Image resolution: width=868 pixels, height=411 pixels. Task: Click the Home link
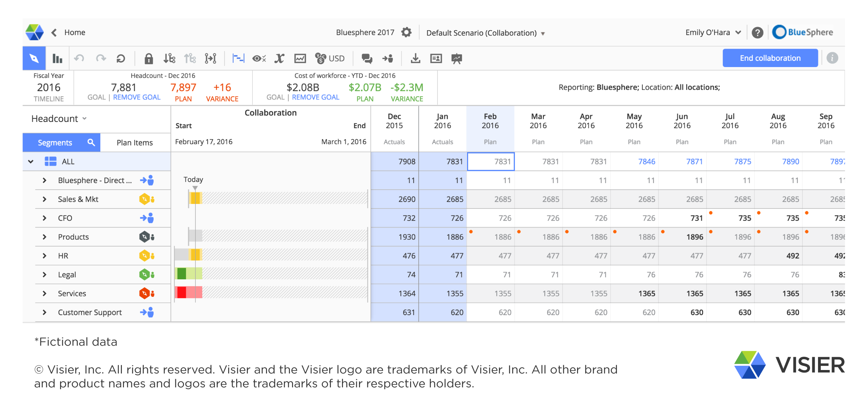point(75,32)
